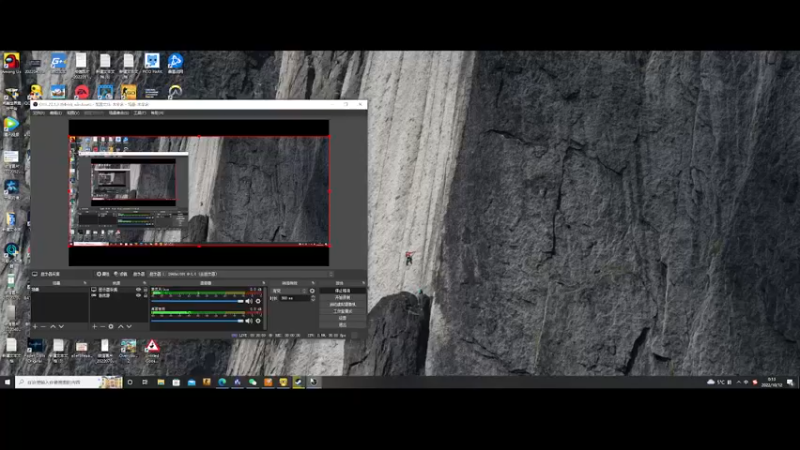Open the PICO PARK desktop shortcut
This screenshot has height=450, width=800.
pos(152,61)
